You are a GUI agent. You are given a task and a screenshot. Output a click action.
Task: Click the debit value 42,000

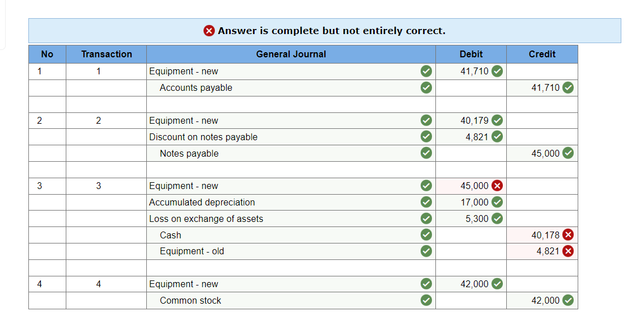click(474, 284)
